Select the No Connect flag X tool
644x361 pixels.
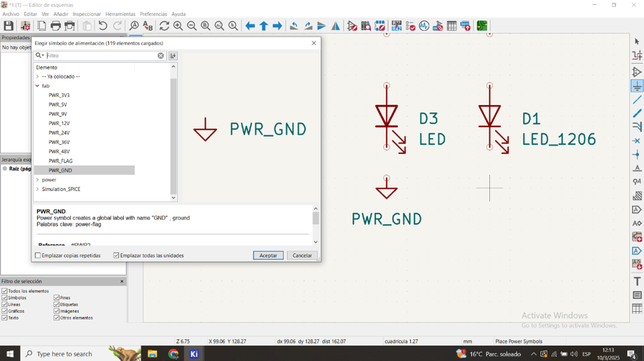(637, 141)
